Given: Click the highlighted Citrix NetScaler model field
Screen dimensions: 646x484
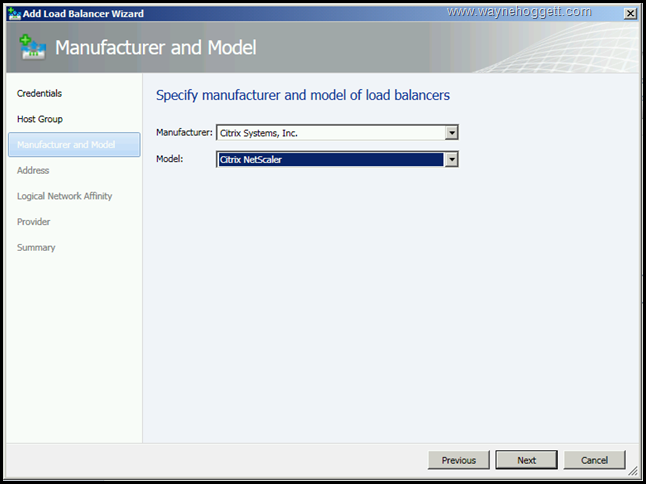Looking at the screenshot, I should [330, 159].
